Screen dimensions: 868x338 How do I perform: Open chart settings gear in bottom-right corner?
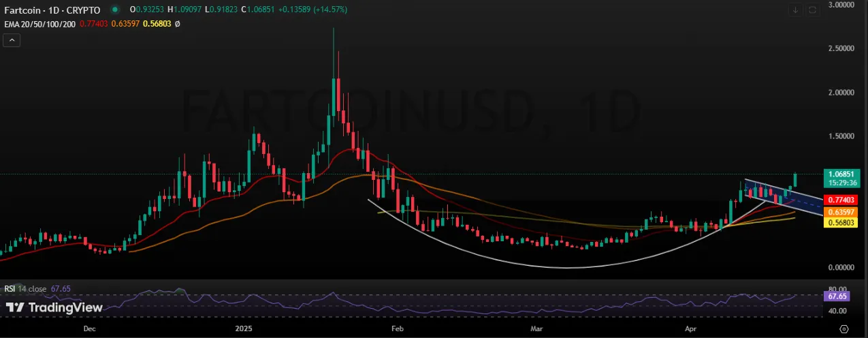[843, 328]
